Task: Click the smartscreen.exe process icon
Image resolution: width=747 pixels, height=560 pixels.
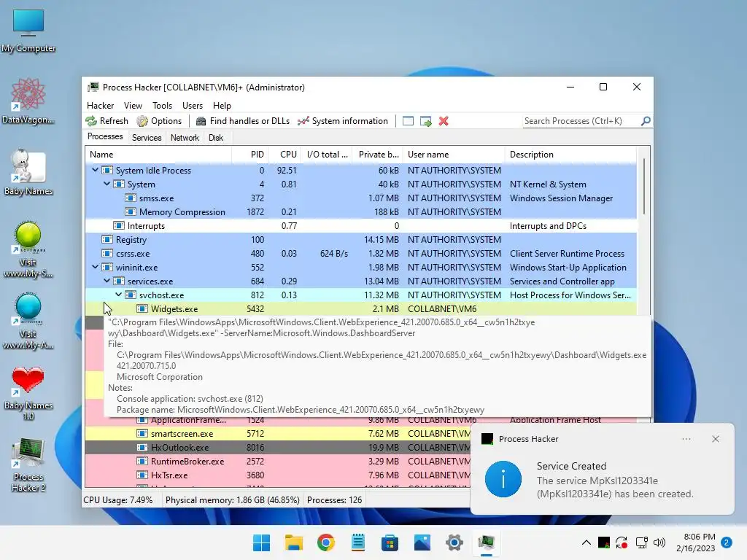Action: pos(142,434)
